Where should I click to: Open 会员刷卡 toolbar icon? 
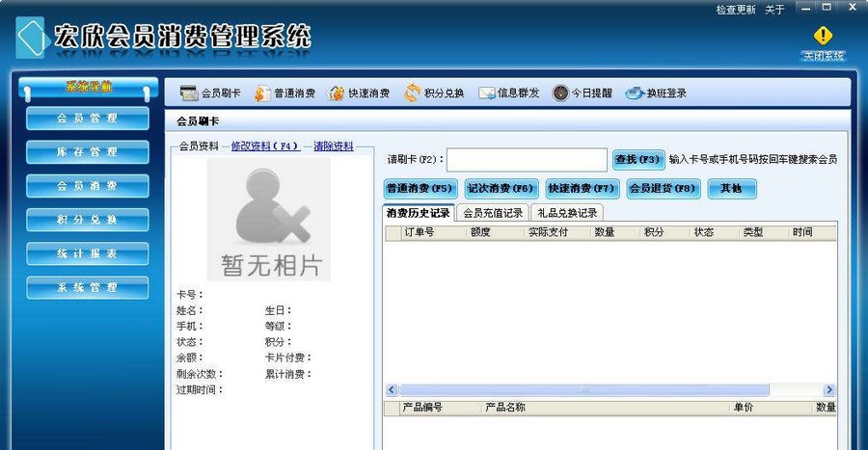pos(189,93)
